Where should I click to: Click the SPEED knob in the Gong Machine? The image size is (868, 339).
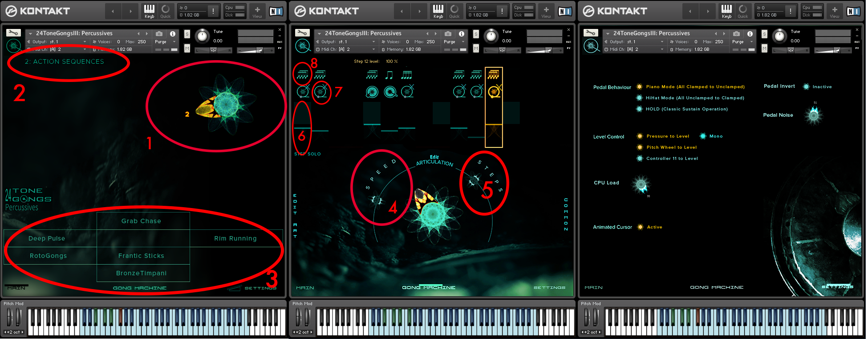377,200
